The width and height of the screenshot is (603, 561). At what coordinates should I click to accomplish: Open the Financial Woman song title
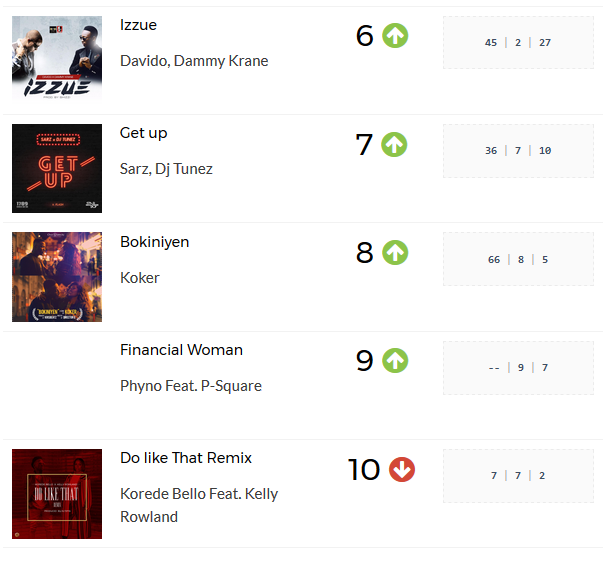[x=181, y=350]
